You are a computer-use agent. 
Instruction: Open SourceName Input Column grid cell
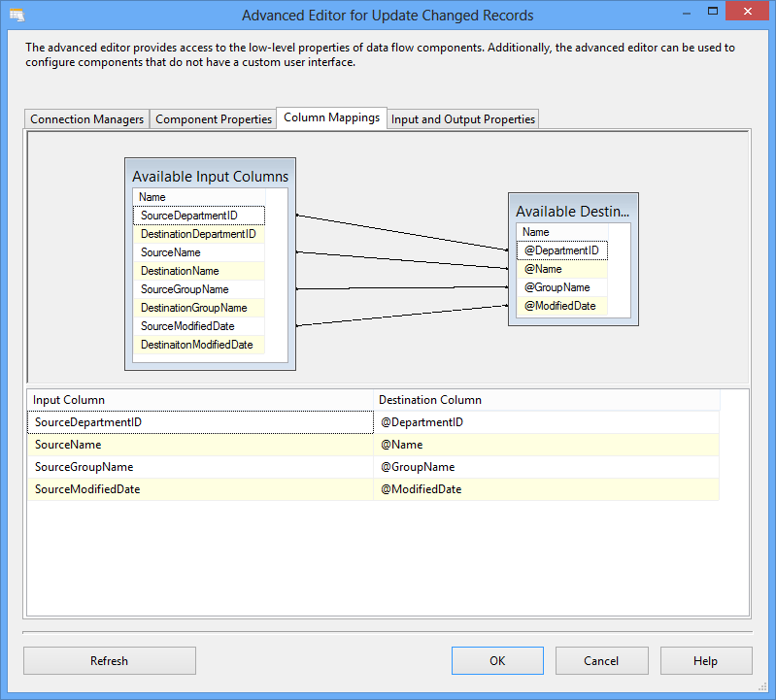pyautogui.click(x=200, y=445)
